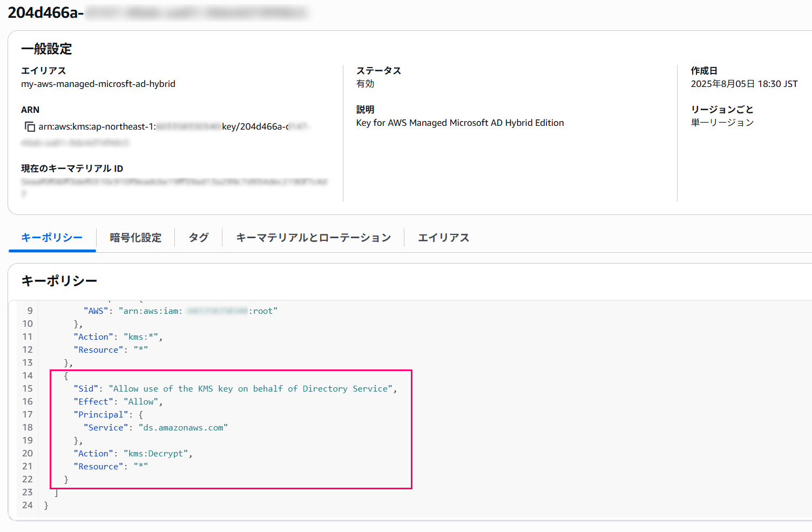Click the "Effect": "Allow" line

tap(118, 402)
